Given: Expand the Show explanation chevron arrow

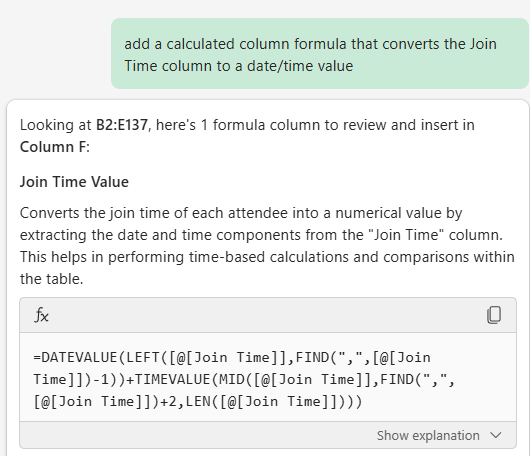Looking at the screenshot, I should pos(496,435).
